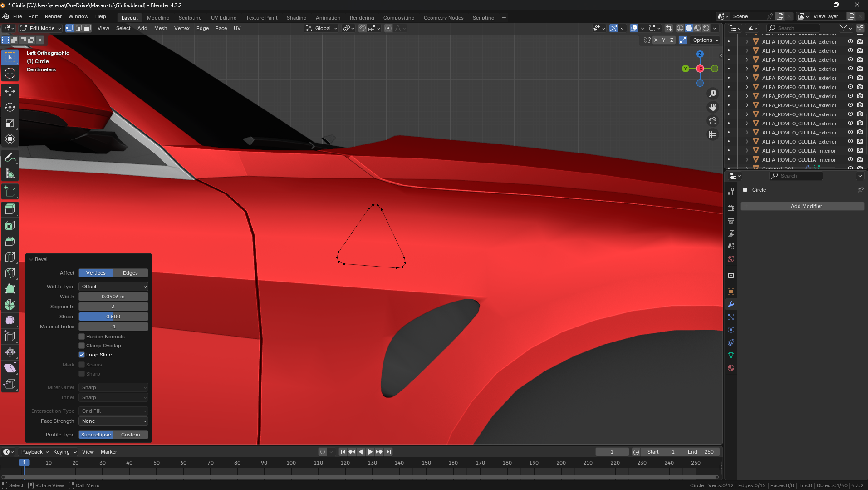Screen dimensions: 868x490
Task: Select the Add Cube tool
Action: pyautogui.click(x=10, y=192)
